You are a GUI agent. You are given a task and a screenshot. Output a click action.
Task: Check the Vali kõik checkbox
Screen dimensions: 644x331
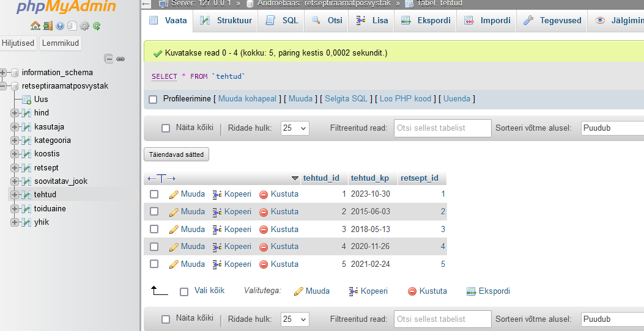pyautogui.click(x=184, y=292)
